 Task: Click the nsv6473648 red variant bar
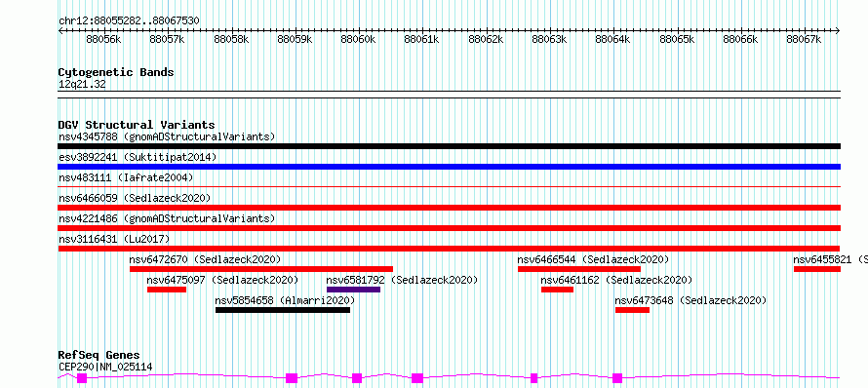(x=632, y=310)
